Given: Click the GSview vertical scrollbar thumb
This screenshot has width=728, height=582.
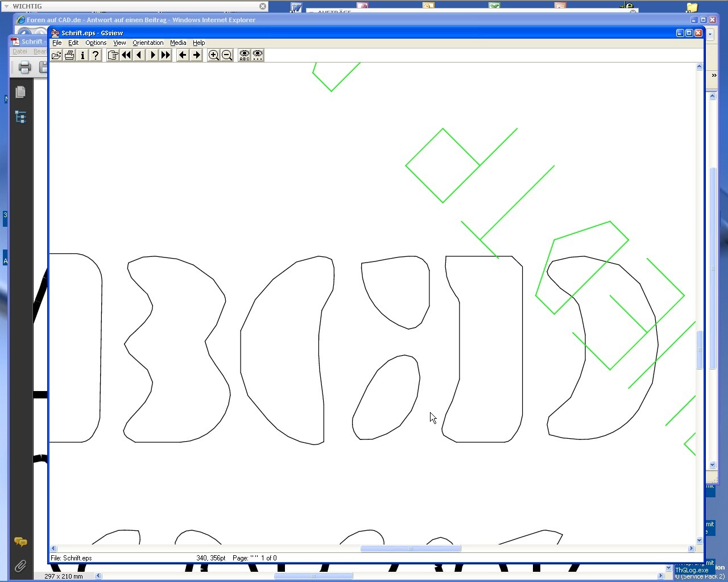Looking at the screenshot, I should tap(699, 350).
